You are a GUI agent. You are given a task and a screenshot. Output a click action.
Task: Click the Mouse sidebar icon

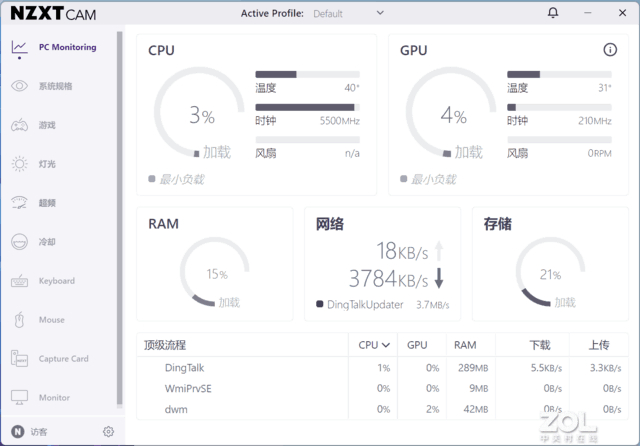click(20, 320)
